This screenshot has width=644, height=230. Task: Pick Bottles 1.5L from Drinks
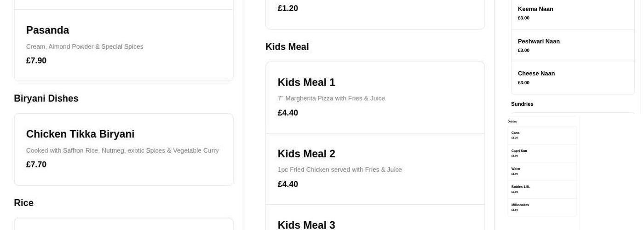[541, 189]
